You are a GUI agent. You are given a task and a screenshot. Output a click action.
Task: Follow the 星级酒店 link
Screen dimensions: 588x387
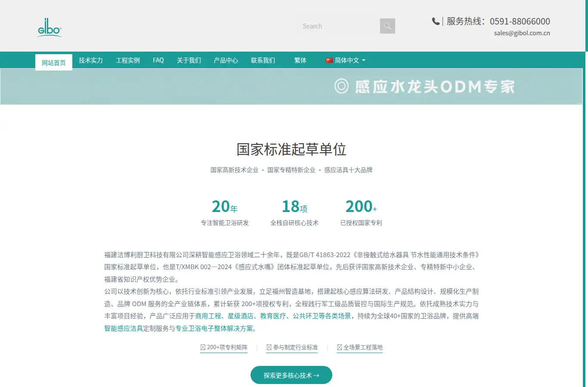241,316
